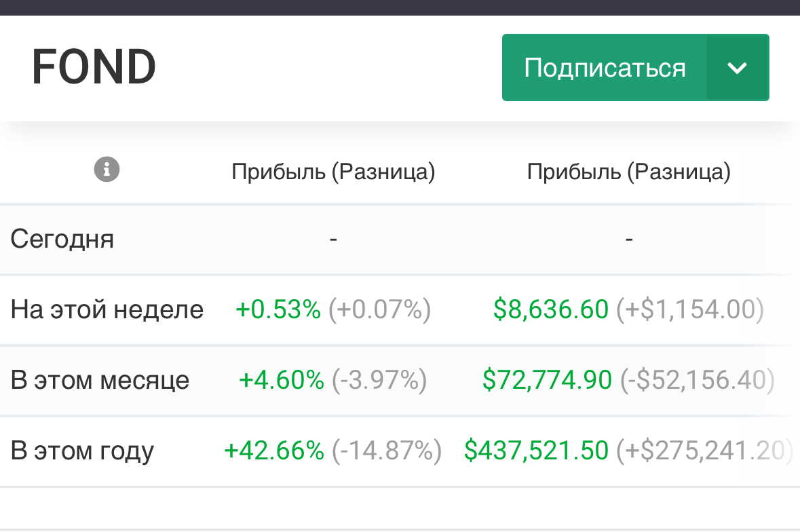Click the +0.53% weekly profit value
Image resolution: width=800 pixels, height=532 pixels.
278,309
